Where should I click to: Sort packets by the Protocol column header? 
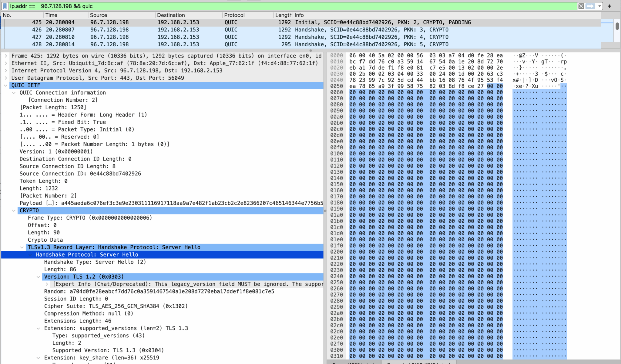247,15
